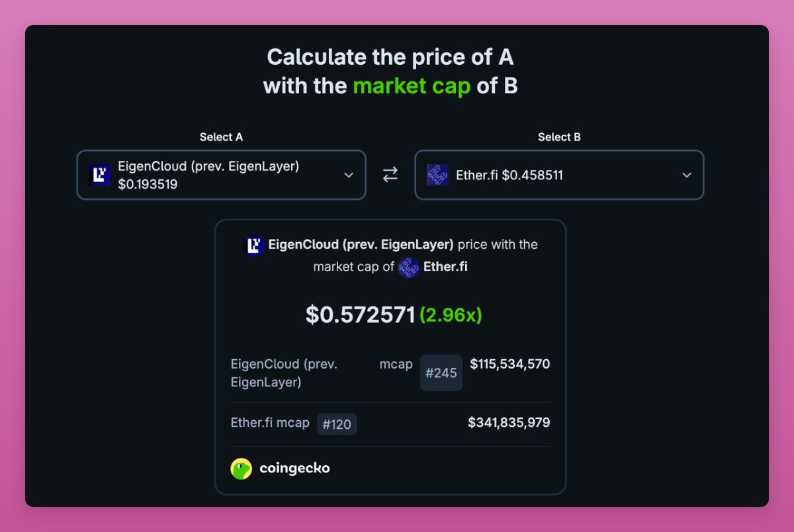Click the green "market cap" heading text
This screenshot has height=532, width=794.
click(412, 86)
